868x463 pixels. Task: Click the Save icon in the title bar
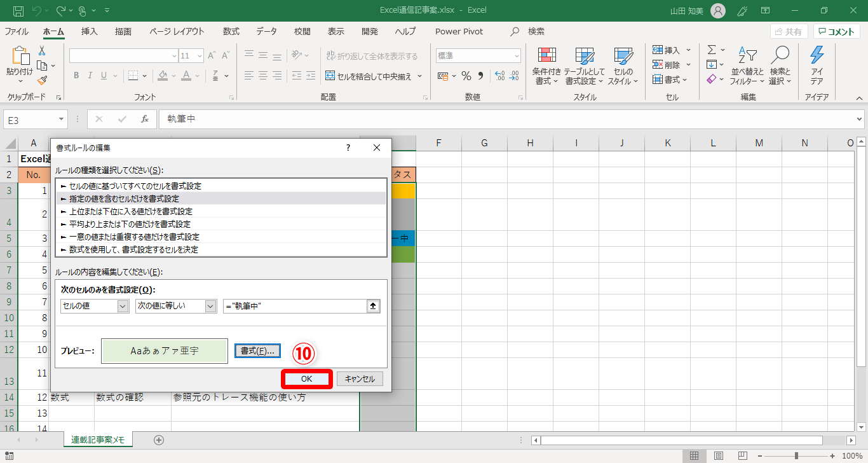(x=18, y=11)
